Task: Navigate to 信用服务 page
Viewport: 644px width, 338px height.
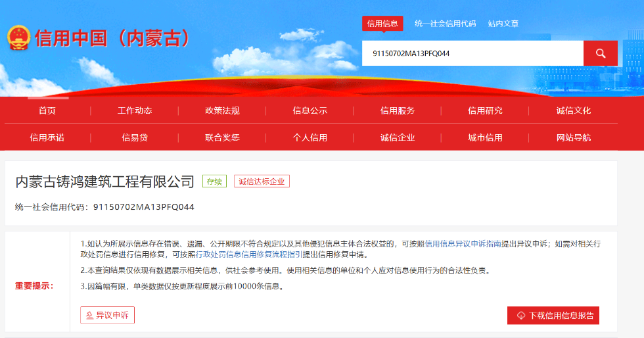Action: [398, 110]
